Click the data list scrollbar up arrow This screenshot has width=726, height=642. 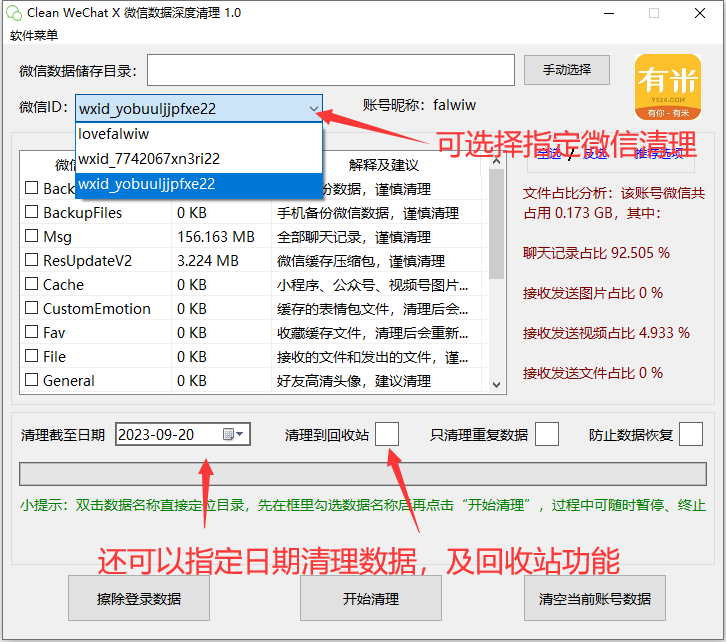point(496,161)
